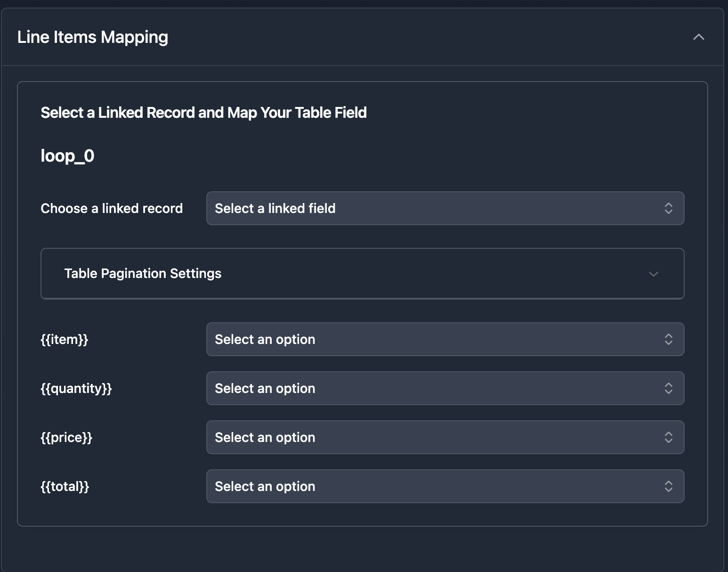Click the up-down arrows in the {{price}} selector
Image resolution: width=728 pixels, height=572 pixels.
point(668,437)
